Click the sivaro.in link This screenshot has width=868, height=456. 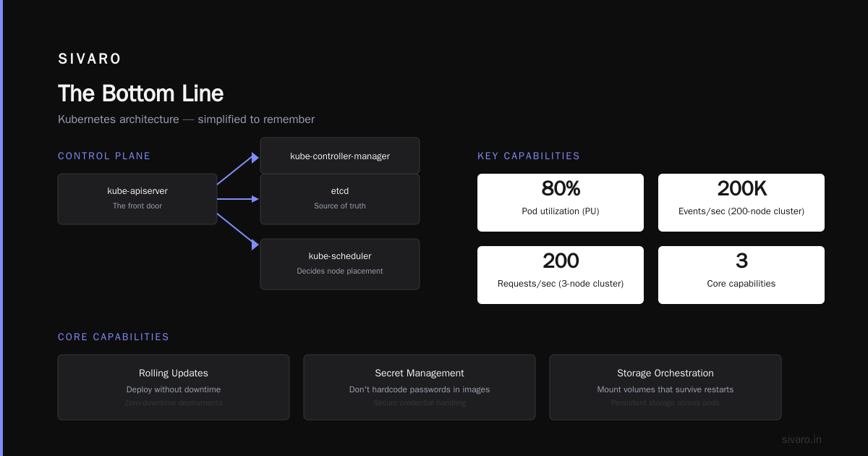(801, 439)
